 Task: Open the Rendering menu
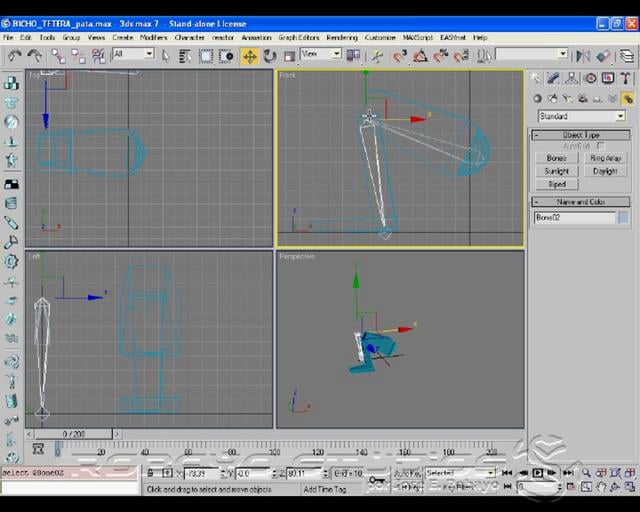(342, 38)
